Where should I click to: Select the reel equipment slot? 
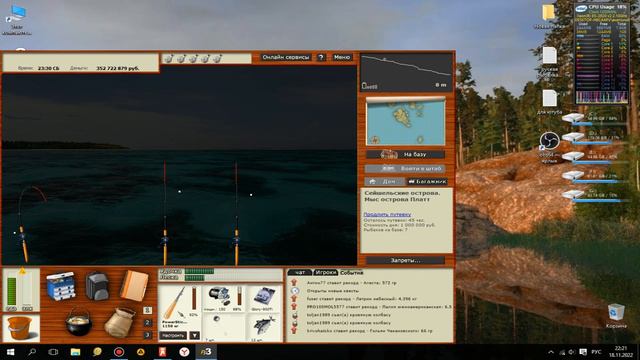[x=219, y=297]
